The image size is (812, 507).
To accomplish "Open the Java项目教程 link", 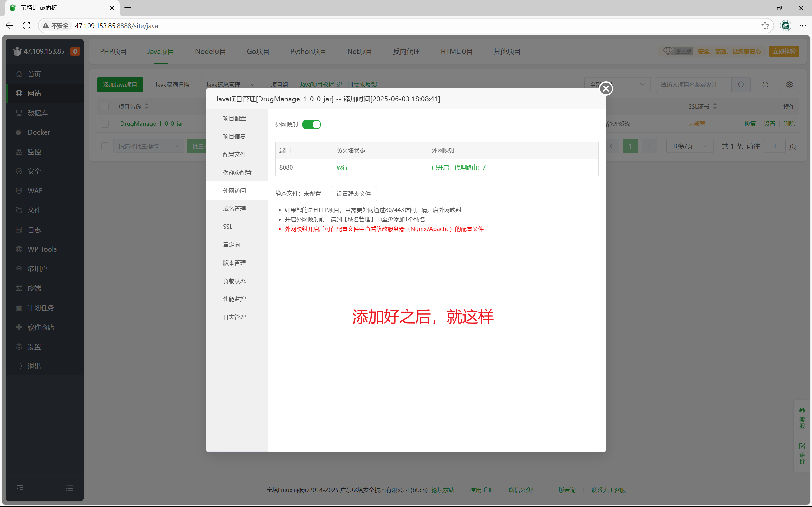I will (x=317, y=84).
